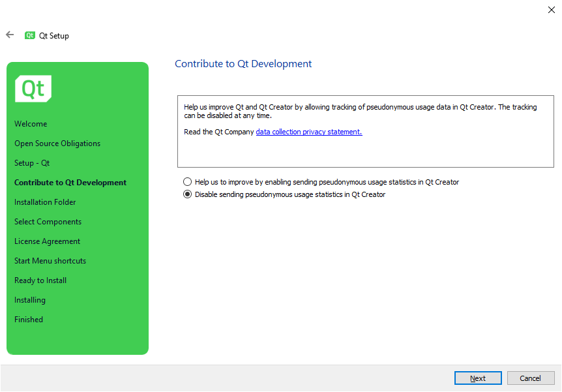The height and width of the screenshot is (392, 562).
Task: Select the License Agreement step
Action: pos(48,241)
